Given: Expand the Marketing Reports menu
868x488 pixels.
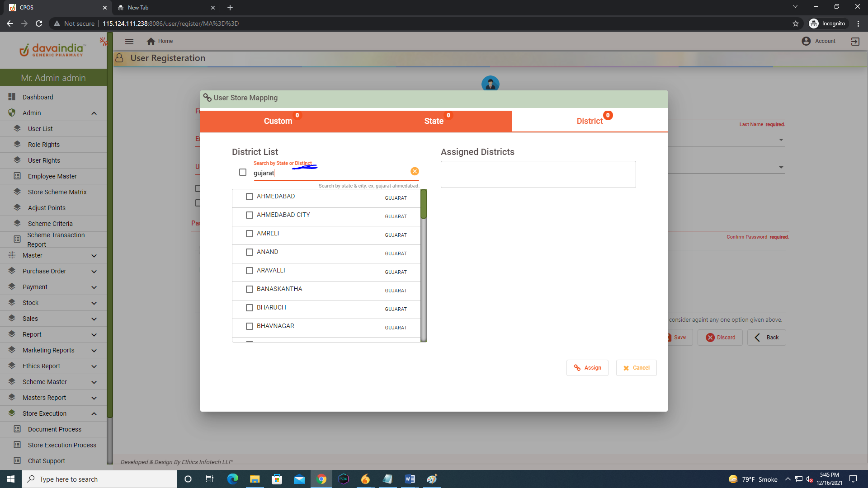Looking at the screenshot, I should tap(94, 350).
